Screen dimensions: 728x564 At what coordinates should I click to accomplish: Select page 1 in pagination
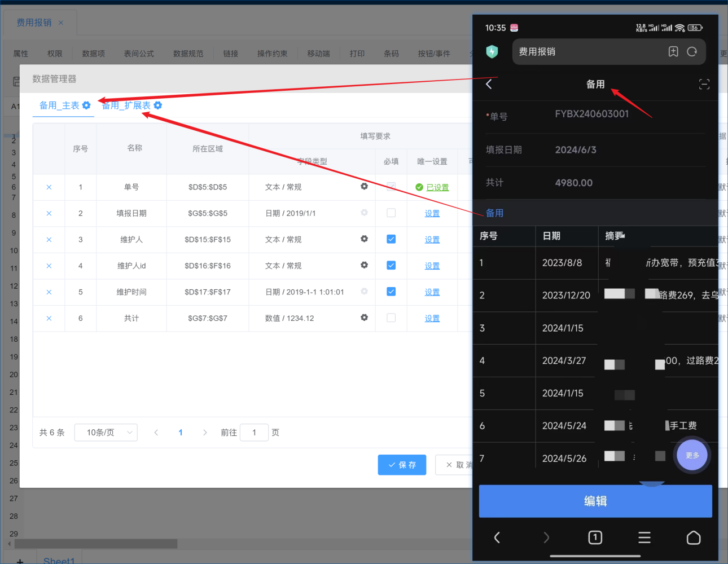tap(181, 433)
